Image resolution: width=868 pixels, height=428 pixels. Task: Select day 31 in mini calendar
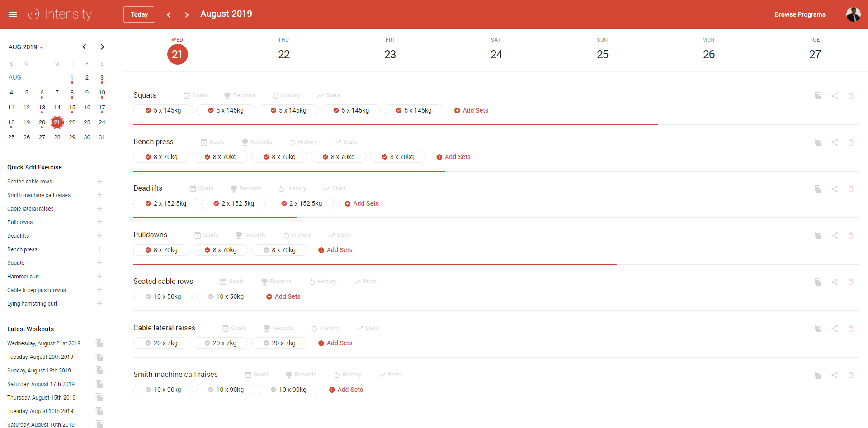[x=102, y=137]
